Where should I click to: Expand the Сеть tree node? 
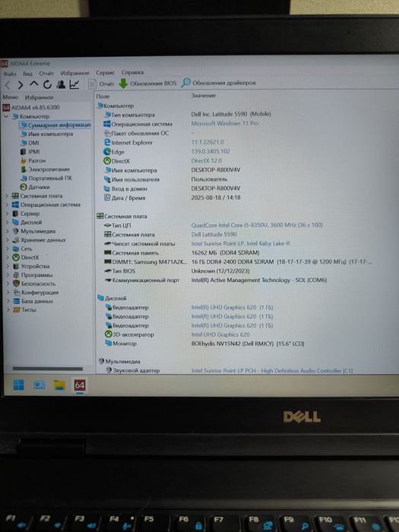pos(7,249)
